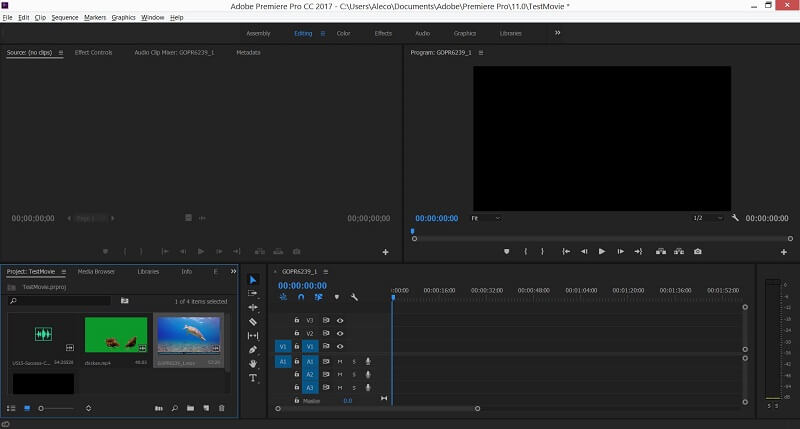The width and height of the screenshot is (800, 429).
Task: Open the Program: GOPR6239_1 panel menu
Action: (x=481, y=53)
